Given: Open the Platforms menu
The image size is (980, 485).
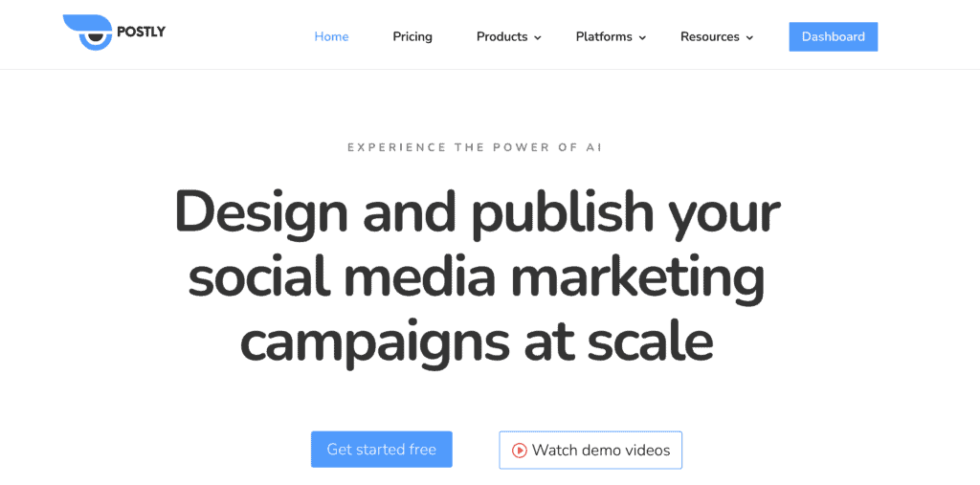Looking at the screenshot, I should (x=604, y=36).
